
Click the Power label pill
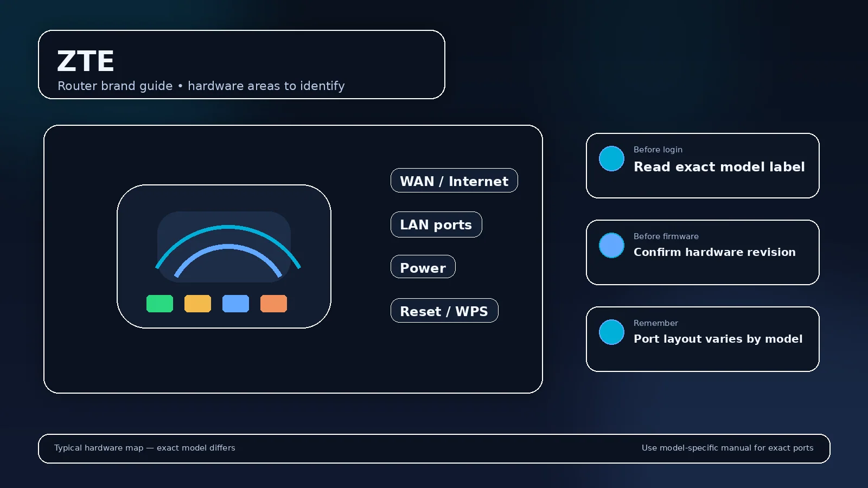(423, 267)
